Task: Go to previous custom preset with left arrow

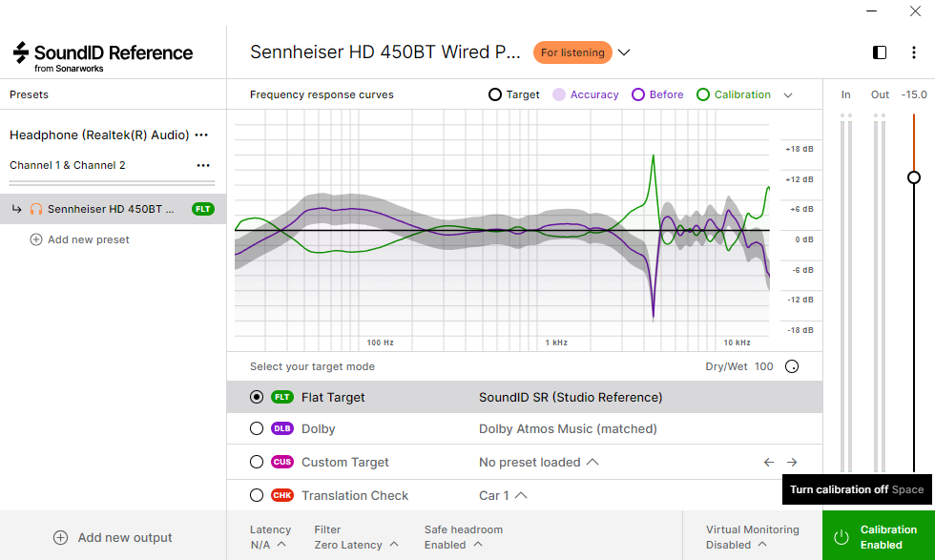Action: (769, 462)
